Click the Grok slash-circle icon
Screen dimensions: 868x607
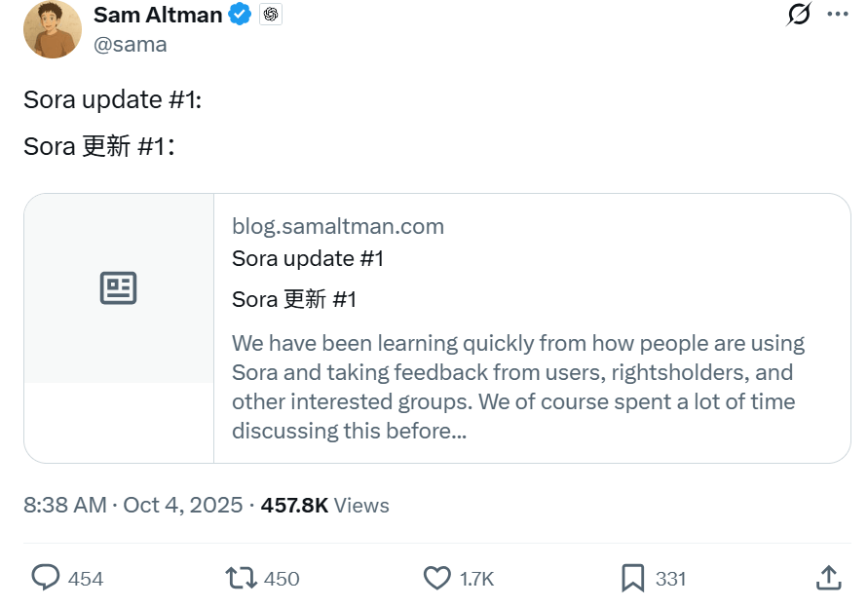click(x=799, y=15)
